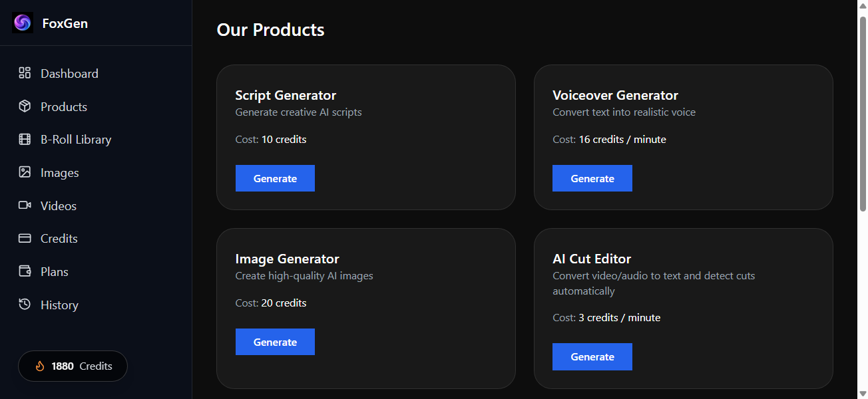
Task: Select the Dashboard grid icon
Action: 24,72
